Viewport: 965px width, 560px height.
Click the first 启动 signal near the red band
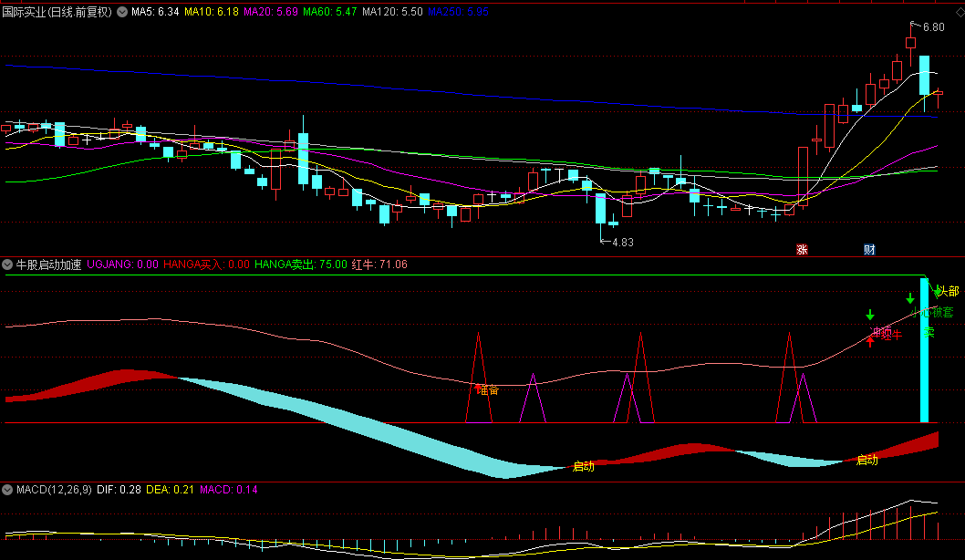pos(584,466)
